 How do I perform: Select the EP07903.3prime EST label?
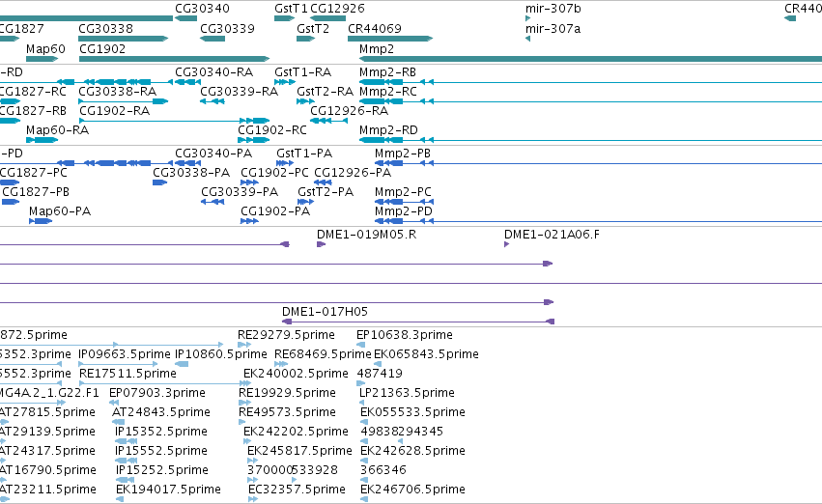[157, 394]
